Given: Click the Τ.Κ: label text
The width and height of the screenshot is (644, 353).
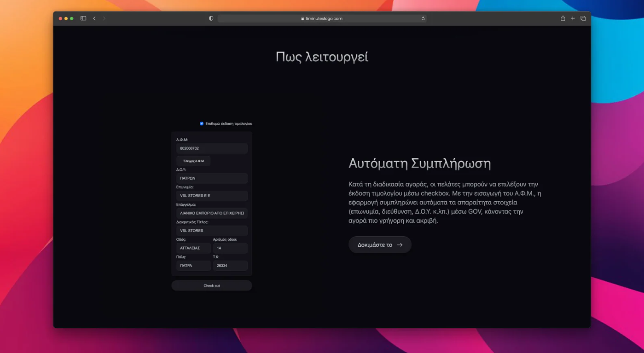Looking at the screenshot, I should point(216,257).
